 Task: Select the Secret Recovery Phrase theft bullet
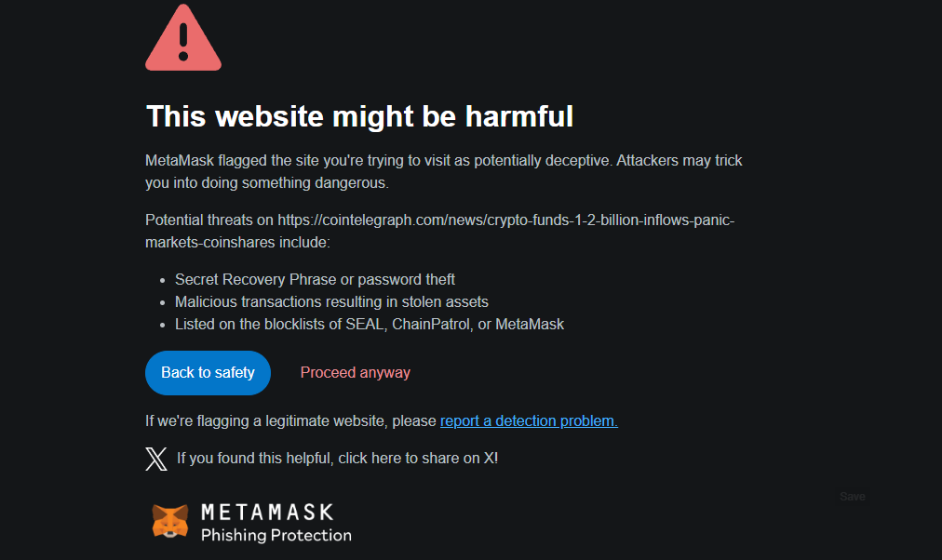click(x=315, y=280)
